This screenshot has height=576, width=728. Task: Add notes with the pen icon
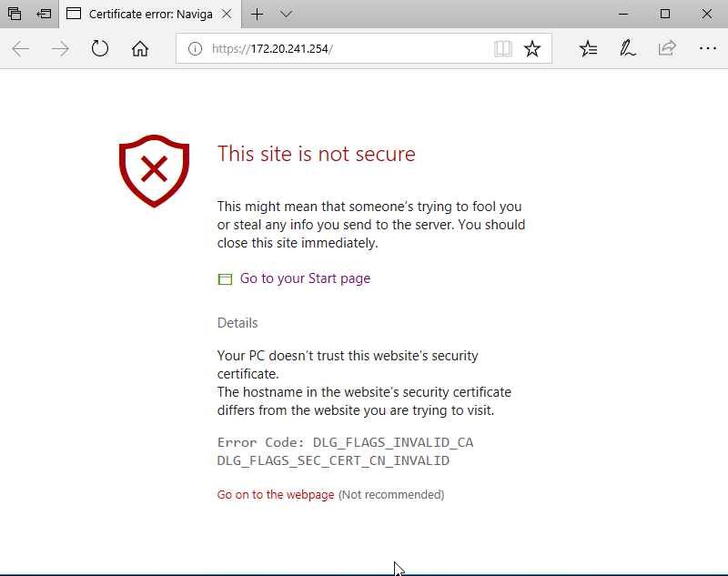pyautogui.click(x=627, y=48)
